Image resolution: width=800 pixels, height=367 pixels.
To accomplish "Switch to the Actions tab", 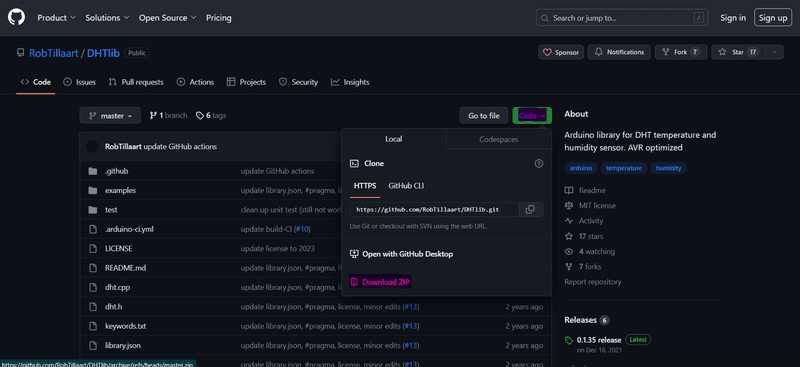I will (x=195, y=82).
